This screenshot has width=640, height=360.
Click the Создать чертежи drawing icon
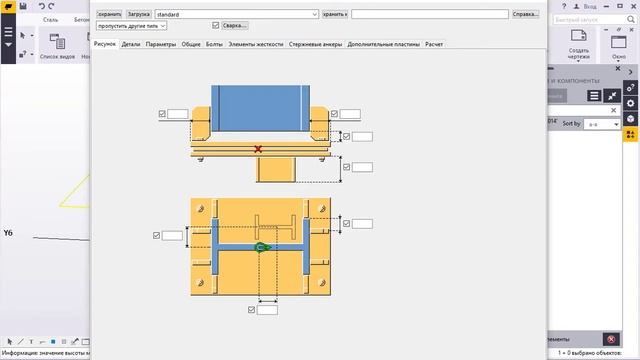click(x=578, y=36)
